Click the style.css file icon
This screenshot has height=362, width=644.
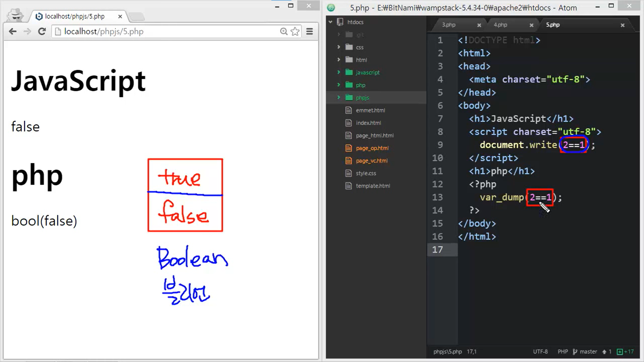coord(349,173)
